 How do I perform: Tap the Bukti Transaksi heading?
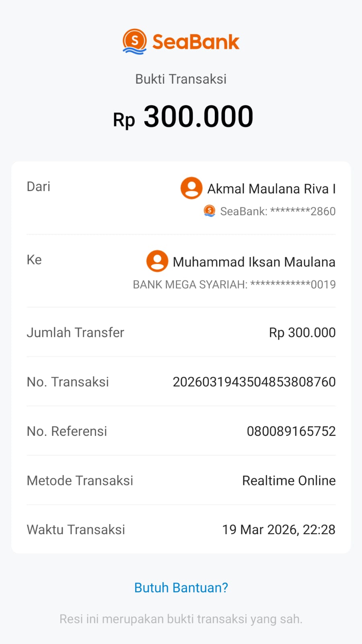coord(181,79)
